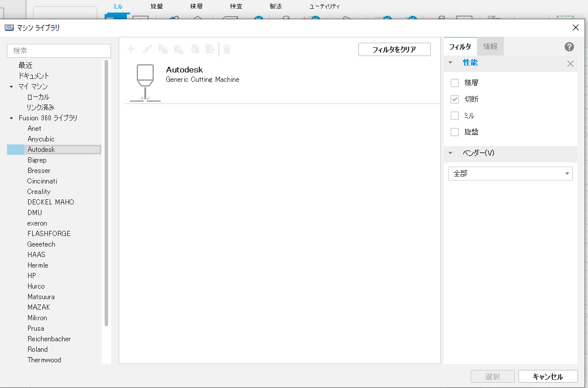Open the 積層 workspace tab

(196, 6)
